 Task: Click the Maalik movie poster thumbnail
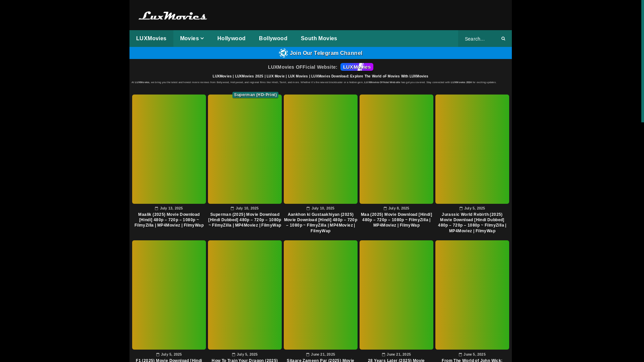[x=169, y=149]
